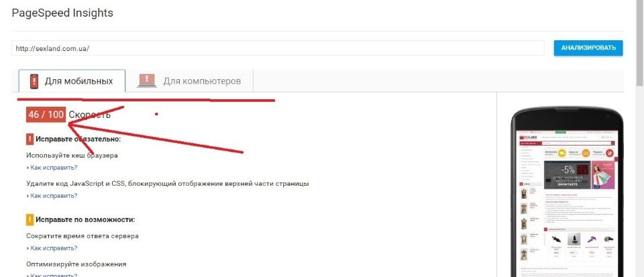Click the red mobile phone warning icon
Screen dimensions: 644x277
coord(34,81)
